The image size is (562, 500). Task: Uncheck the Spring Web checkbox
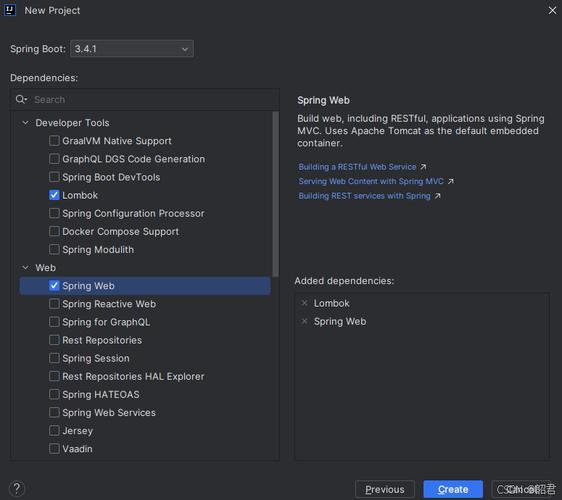54,286
